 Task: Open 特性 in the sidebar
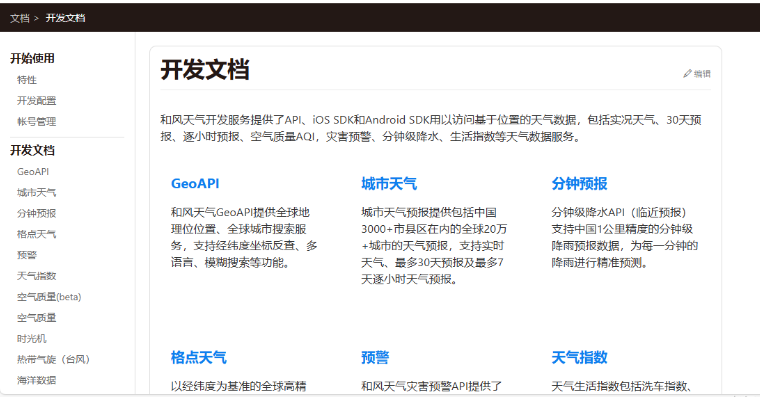[x=27, y=80]
